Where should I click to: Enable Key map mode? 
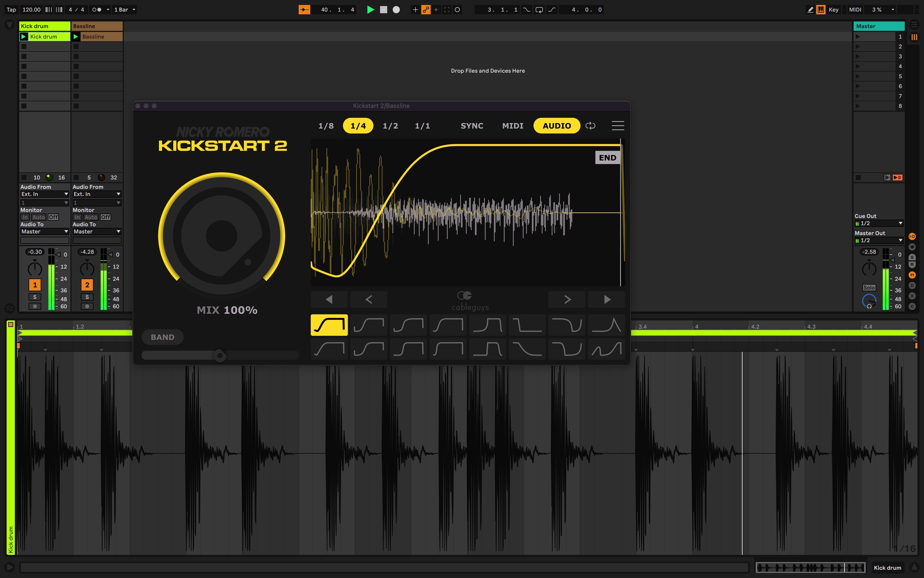tap(834, 10)
